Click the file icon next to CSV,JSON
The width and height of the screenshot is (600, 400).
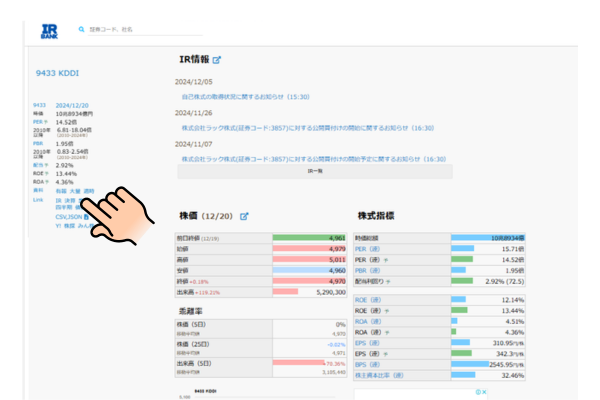point(86,217)
